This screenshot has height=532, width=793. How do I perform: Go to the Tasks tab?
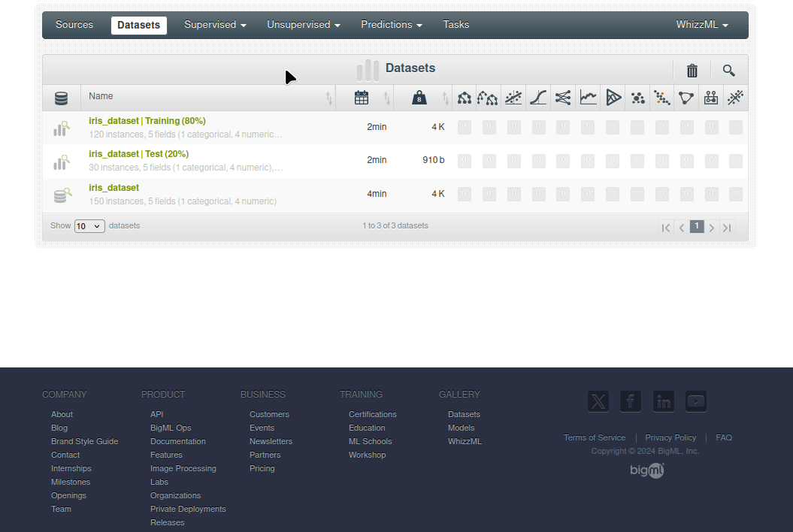pyautogui.click(x=456, y=25)
